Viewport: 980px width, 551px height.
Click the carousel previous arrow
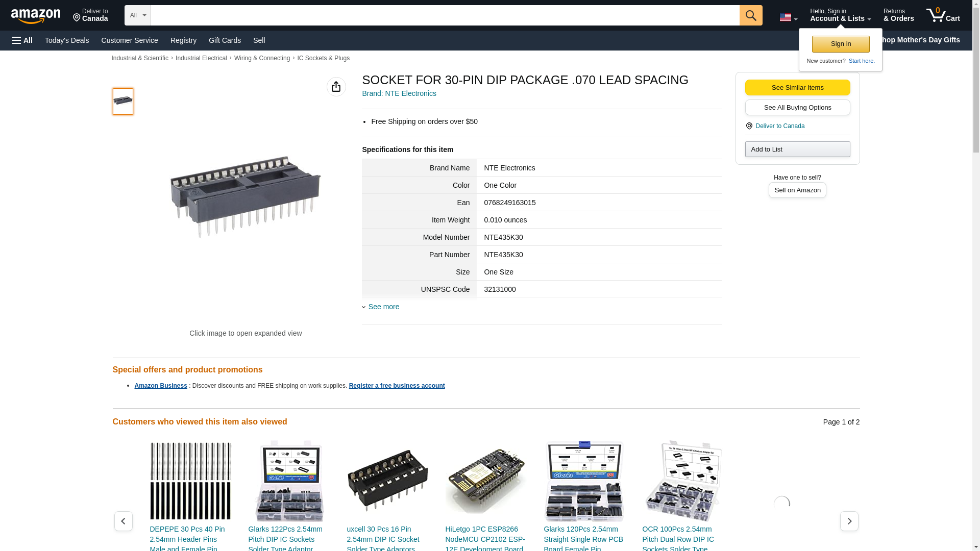[x=123, y=521]
